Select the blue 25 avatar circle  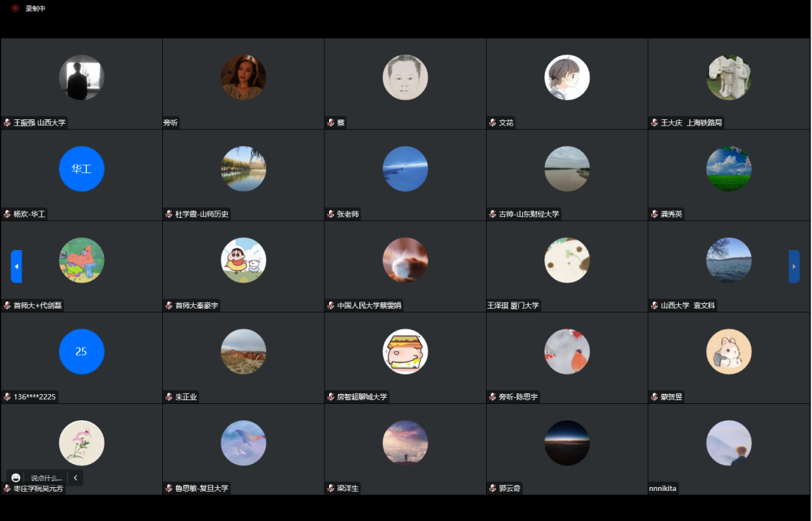82,352
